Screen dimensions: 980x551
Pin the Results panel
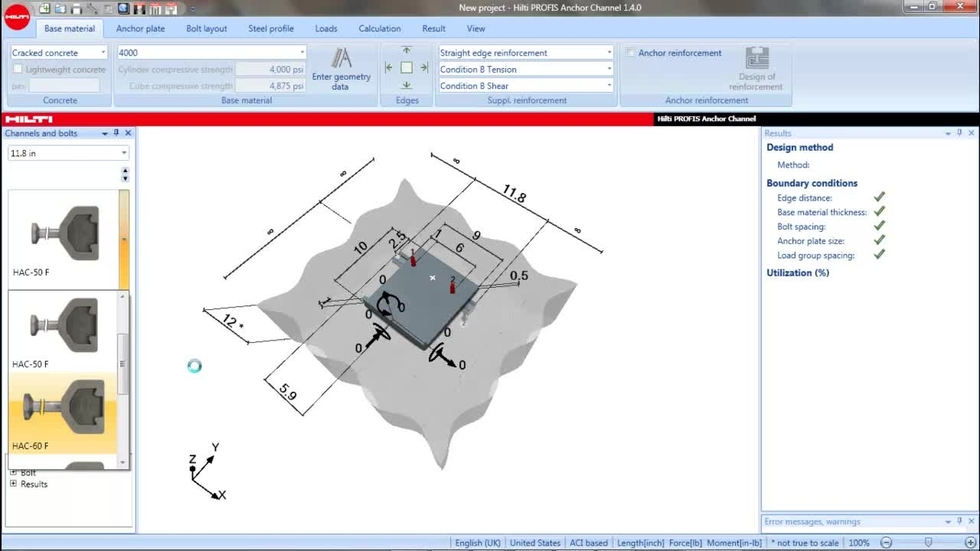click(959, 133)
